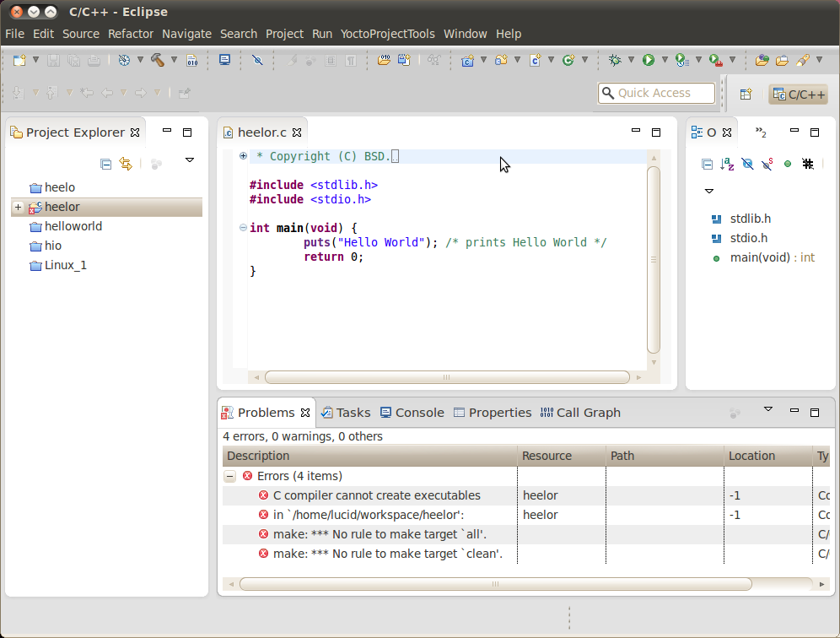Image resolution: width=840 pixels, height=638 pixels.
Task: Click the Build toolbar hammer icon
Action: pyautogui.click(x=156, y=60)
